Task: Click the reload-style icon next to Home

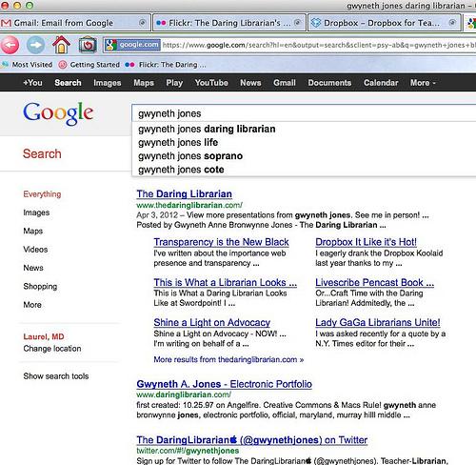Action: pos(88,45)
